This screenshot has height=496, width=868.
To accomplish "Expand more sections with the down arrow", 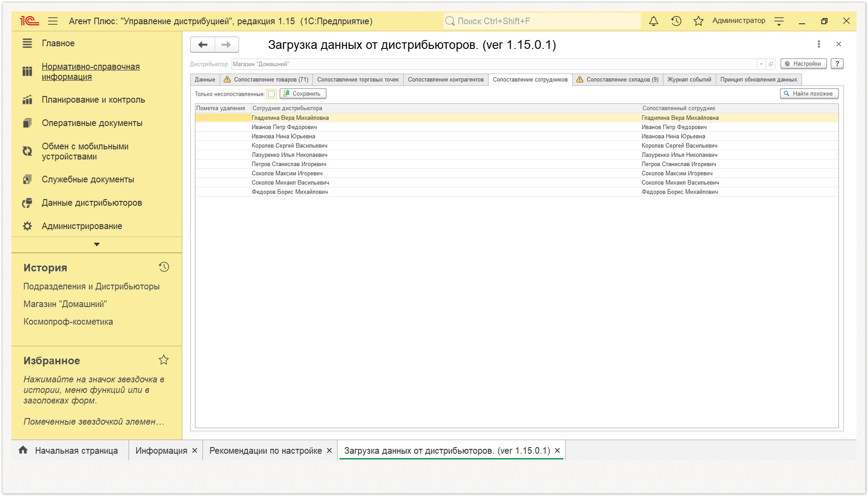I will click(97, 244).
